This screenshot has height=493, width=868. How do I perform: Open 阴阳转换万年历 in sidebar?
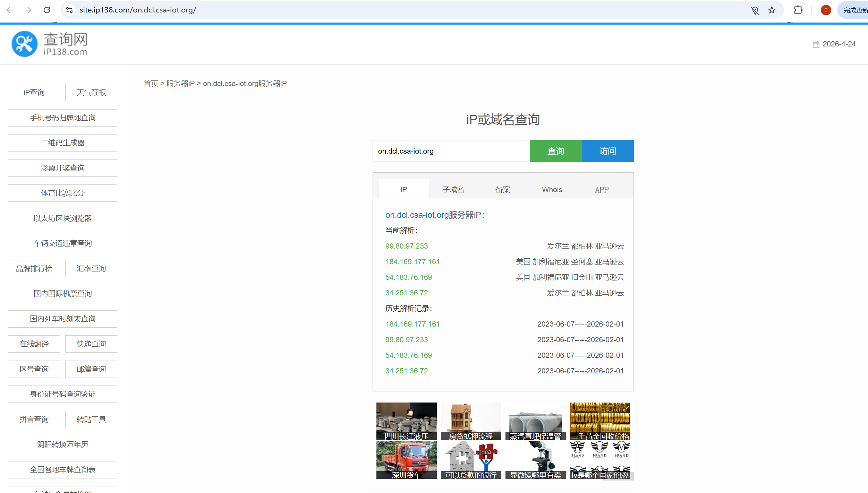click(x=62, y=444)
